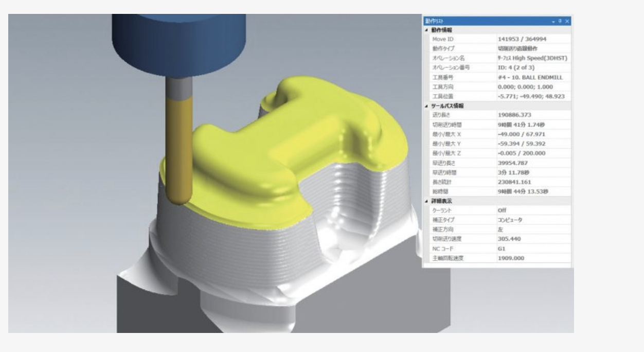Click the operation number ID: 4 (2 of 3)
The width and height of the screenshot is (644, 352).
point(520,67)
